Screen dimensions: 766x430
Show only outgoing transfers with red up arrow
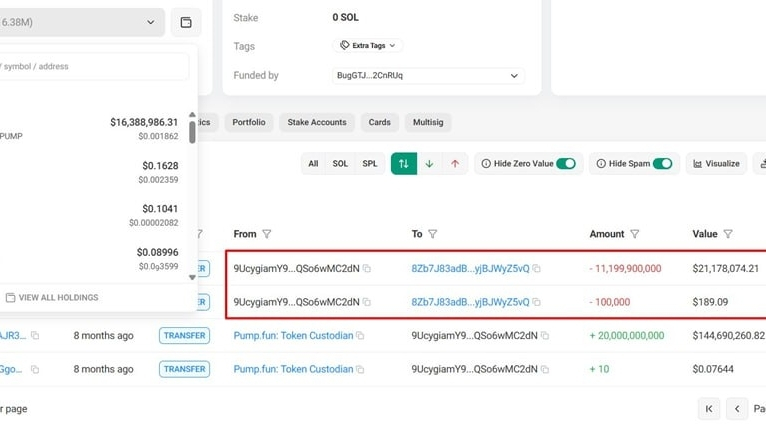455,164
